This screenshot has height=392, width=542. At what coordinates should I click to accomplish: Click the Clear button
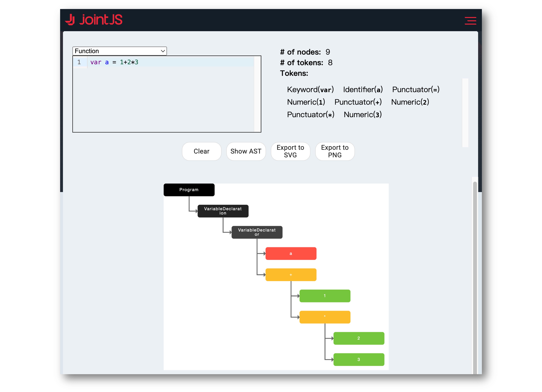tap(201, 151)
